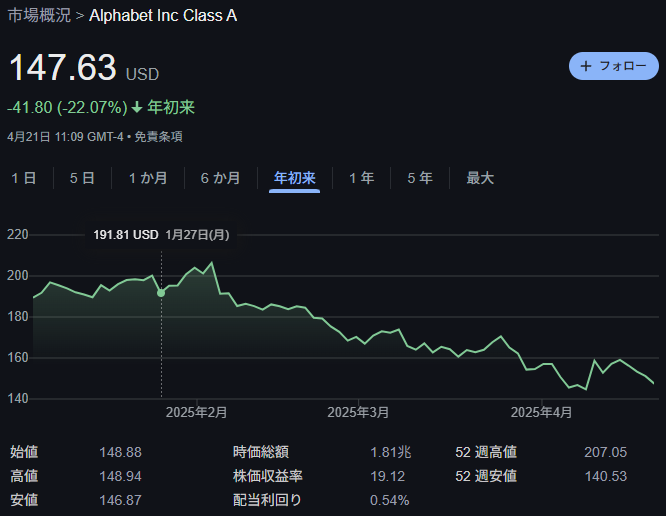The height and width of the screenshot is (516, 666).
Task: Show the 1か月 price chart
Action: coord(148,178)
